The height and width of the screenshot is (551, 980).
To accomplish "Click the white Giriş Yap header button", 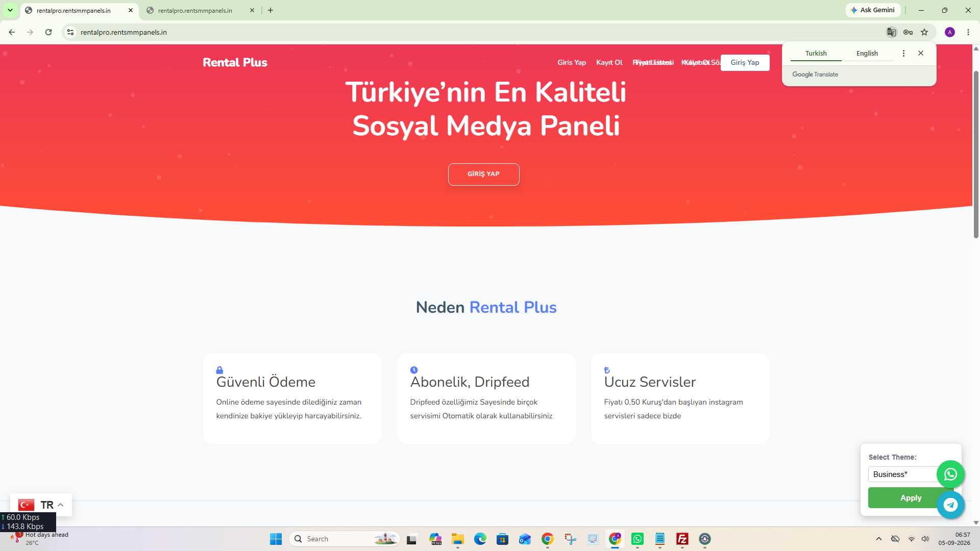I will tap(745, 62).
